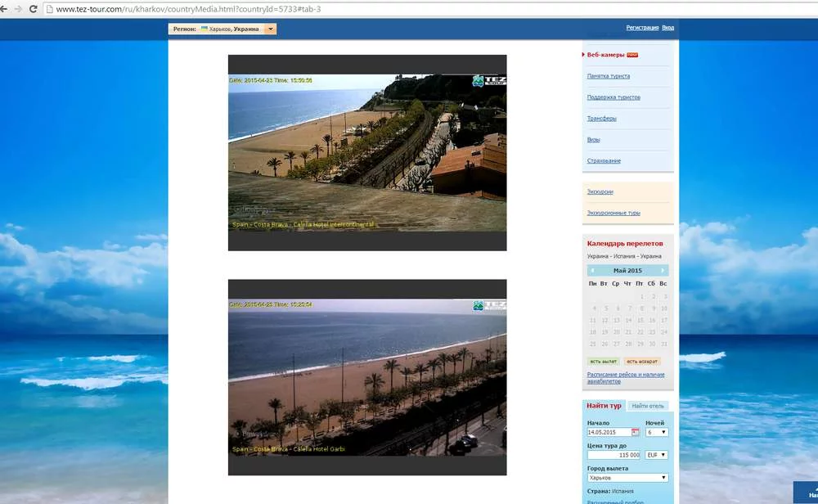Click TEZ Tour logo on first webcam

click(489, 81)
